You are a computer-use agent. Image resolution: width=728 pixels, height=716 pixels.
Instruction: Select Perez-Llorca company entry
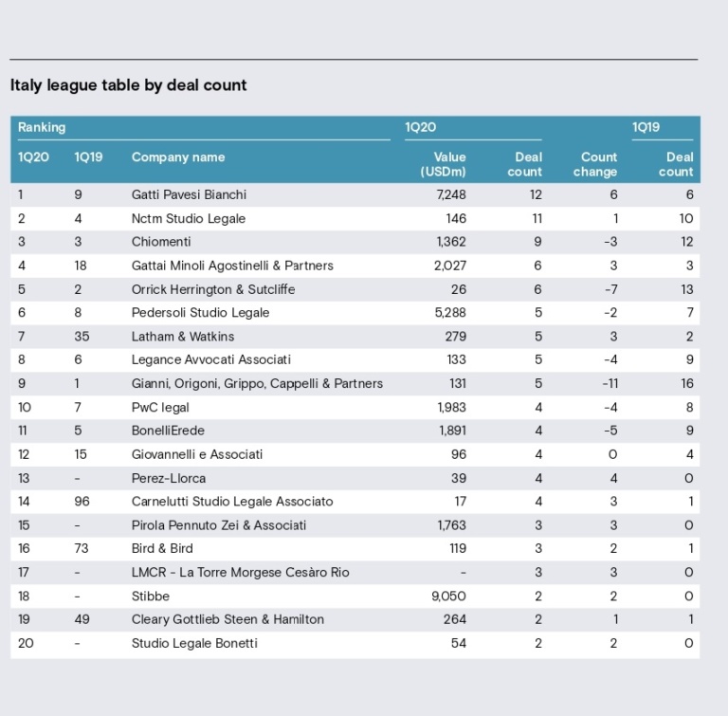[168, 478]
